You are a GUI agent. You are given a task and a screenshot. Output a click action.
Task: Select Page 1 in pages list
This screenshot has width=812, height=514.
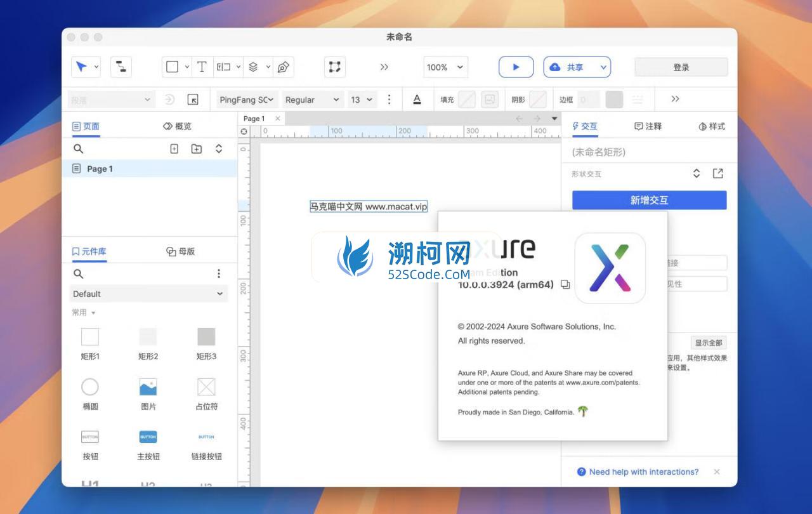click(x=150, y=169)
